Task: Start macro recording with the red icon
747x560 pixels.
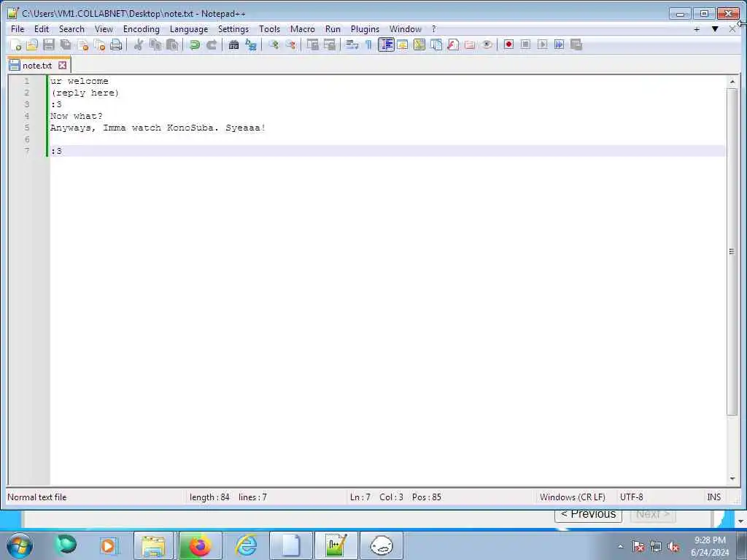Action: point(508,44)
